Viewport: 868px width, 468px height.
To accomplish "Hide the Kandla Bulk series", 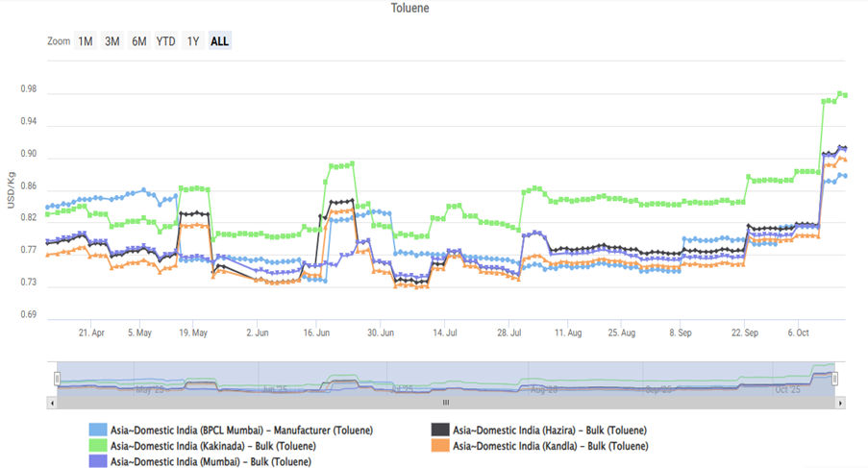I will pyautogui.click(x=550, y=446).
